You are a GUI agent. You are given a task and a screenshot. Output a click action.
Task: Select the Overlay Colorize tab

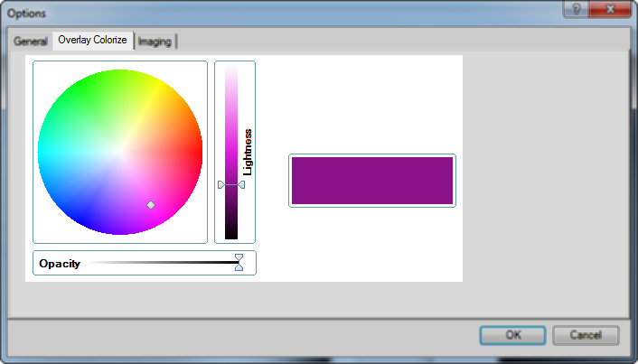coord(93,40)
